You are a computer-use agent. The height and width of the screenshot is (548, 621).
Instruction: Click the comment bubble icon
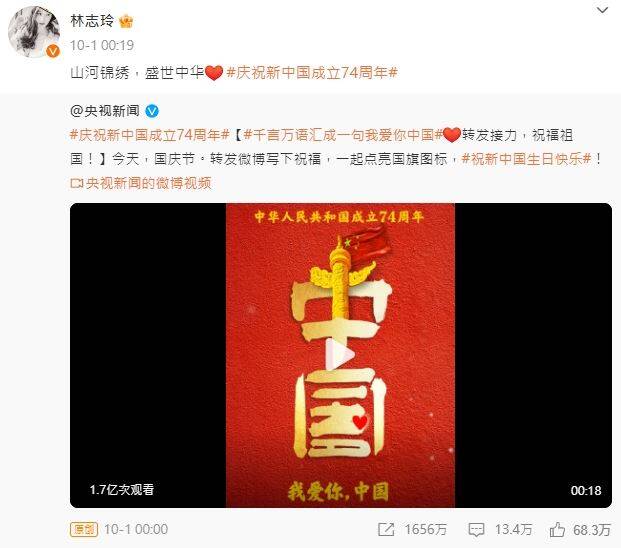click(x=476, y=530)
